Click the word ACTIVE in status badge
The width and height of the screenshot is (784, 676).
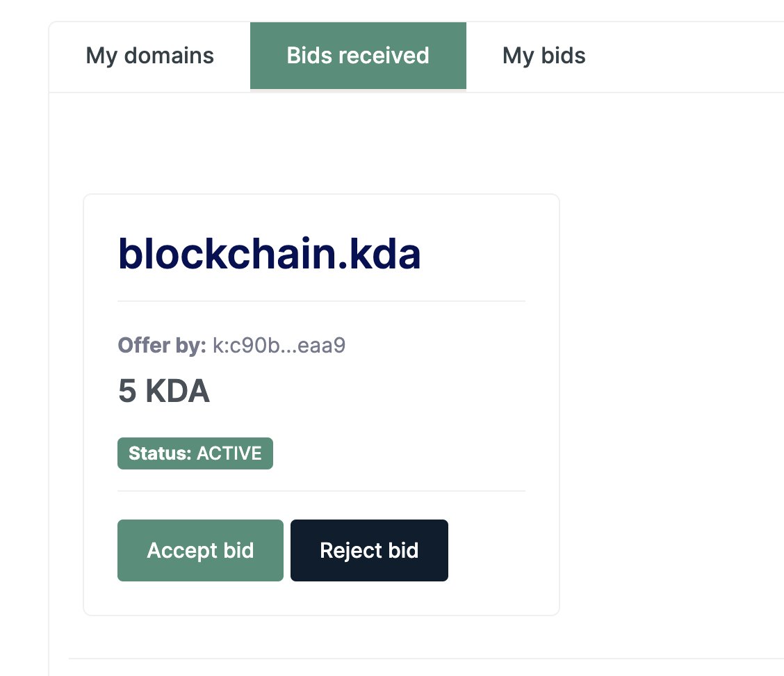[229, 453]
